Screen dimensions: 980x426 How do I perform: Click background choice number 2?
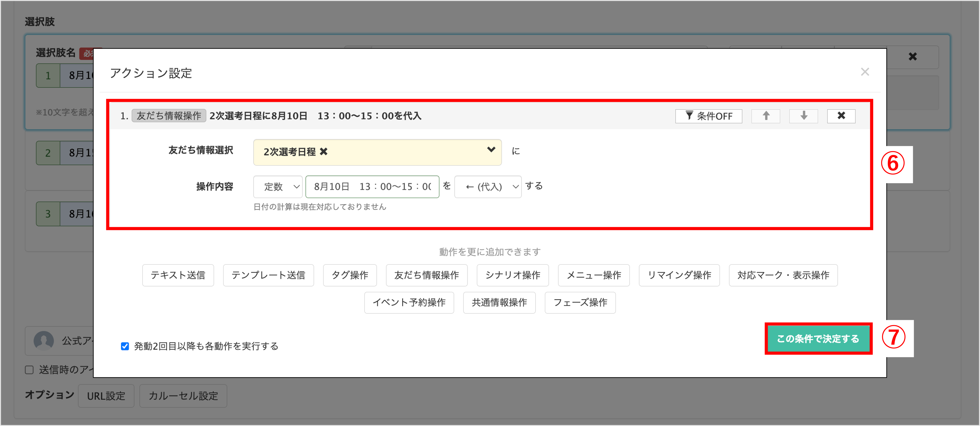coord(48,153)
